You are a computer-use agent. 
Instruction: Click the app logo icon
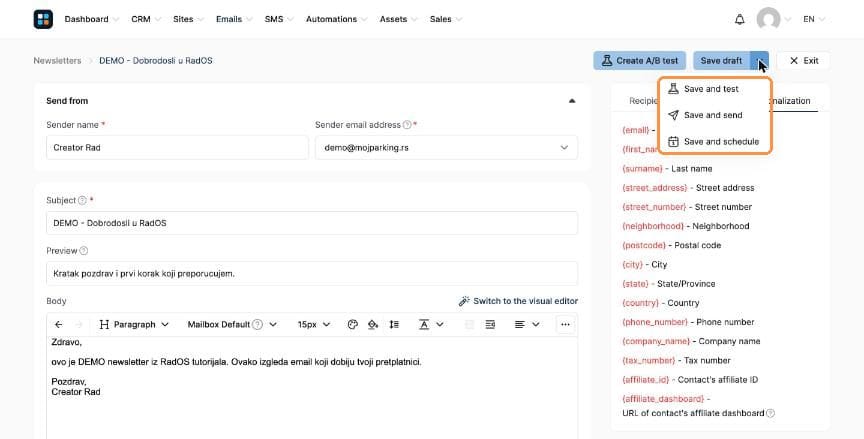(x=43, y=19)
